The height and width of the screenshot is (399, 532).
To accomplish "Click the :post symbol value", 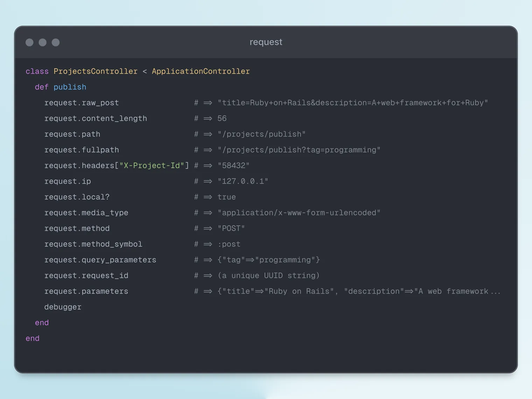I will click(229, 244).
